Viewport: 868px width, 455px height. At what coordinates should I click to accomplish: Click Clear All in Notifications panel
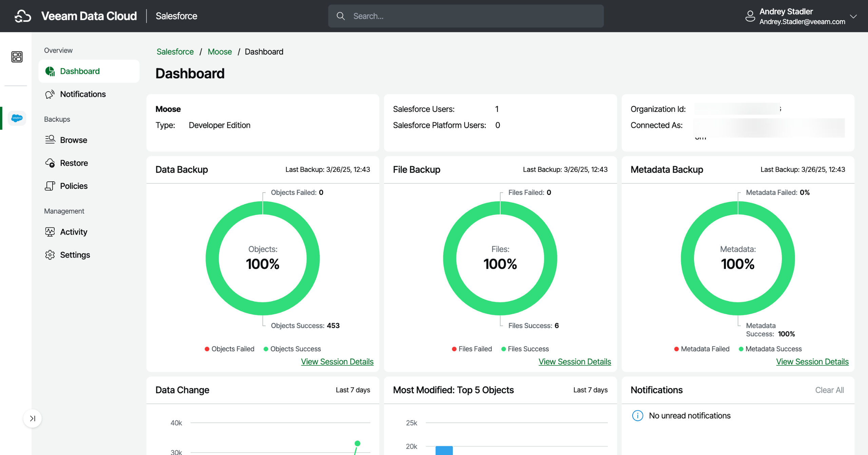click(x=829, y=390)
